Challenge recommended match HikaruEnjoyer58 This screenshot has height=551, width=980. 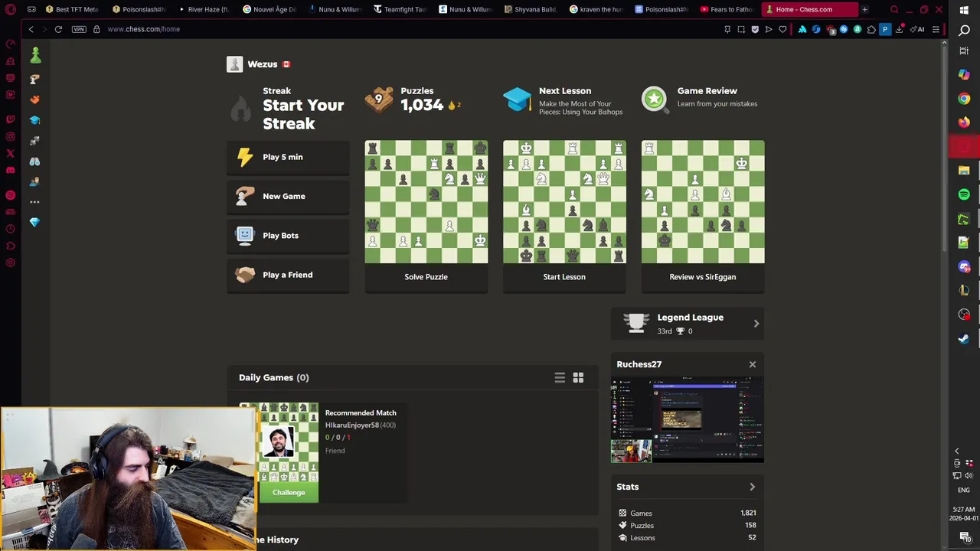289,492
